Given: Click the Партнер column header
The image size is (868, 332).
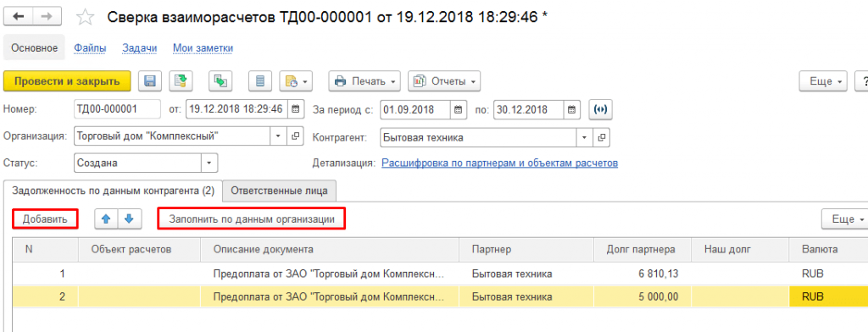Looking at the screenshot, I should pos(526,250).
